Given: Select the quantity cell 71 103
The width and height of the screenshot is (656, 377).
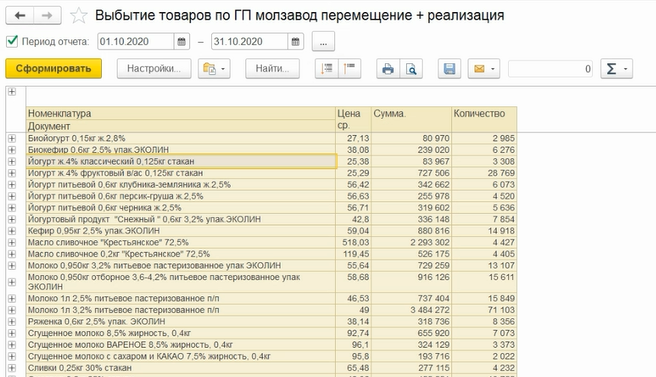Looking at the screenshot, I should (484, 310).
